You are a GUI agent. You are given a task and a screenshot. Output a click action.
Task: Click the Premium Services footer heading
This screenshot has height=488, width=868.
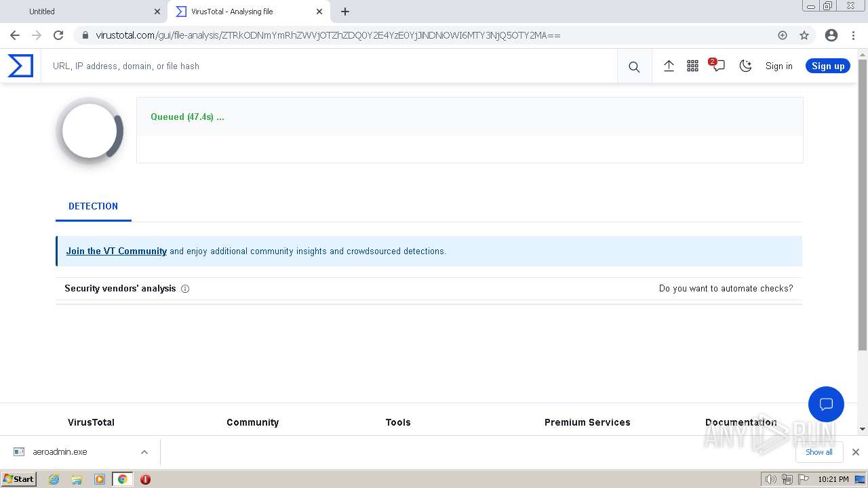point(587,422)
